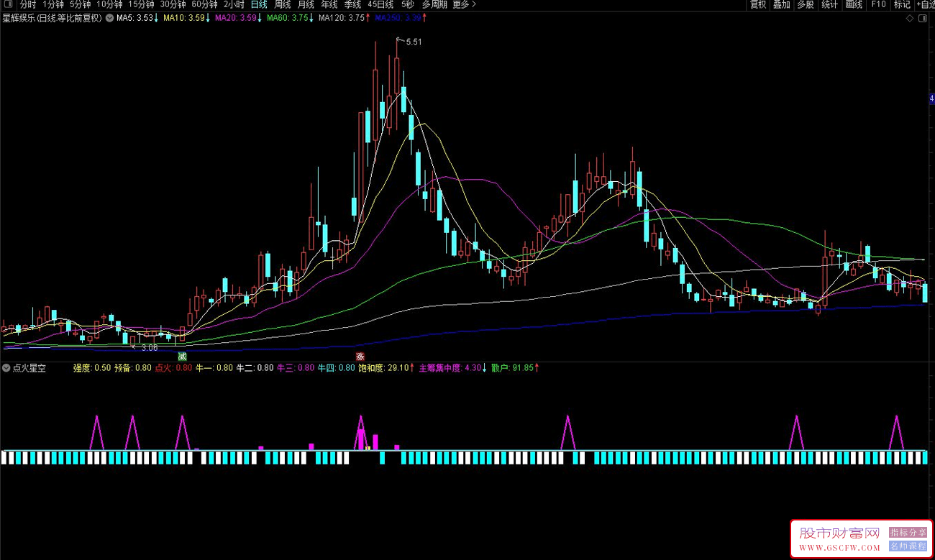Click the MA60: 3.75 label

coord(288,19)
